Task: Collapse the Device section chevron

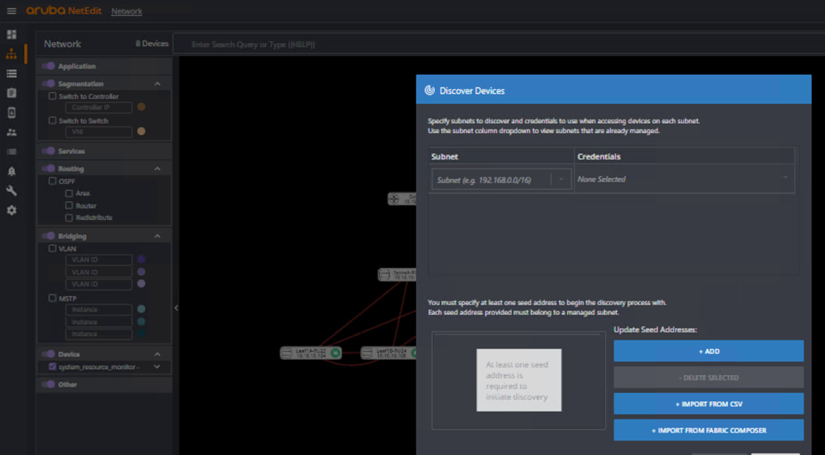Action: coord(157,354)
